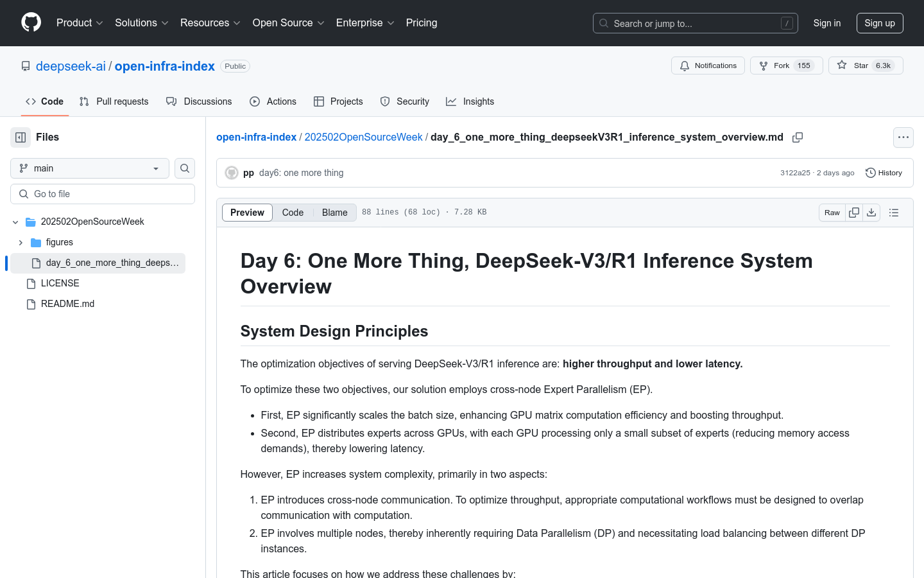Open the more file actions menu
The width and height of the screenshot is (924, 578).
tap(903, 137)
